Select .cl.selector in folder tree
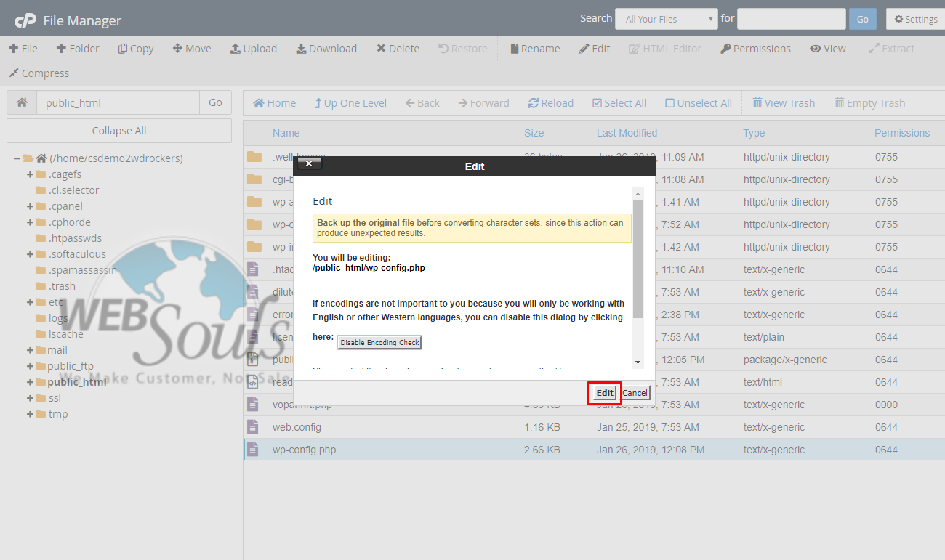945x560 pixels. click(73, 190)
